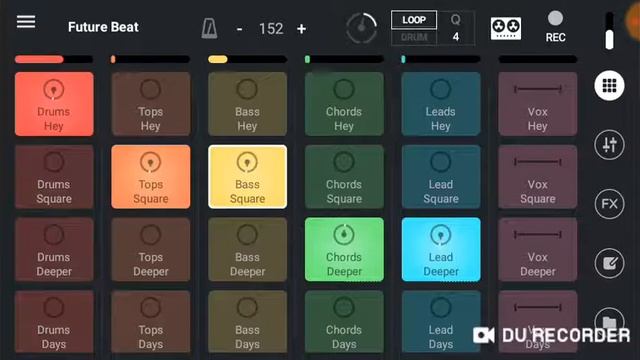Open the pads grid view
Screen dimensions: 640x360
(x=609, y=86)
